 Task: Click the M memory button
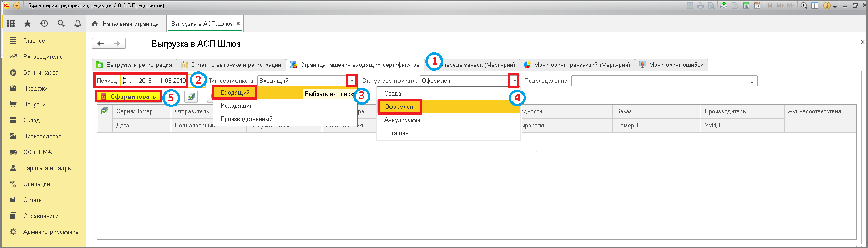pyautogui.click(x=770, y=5)
